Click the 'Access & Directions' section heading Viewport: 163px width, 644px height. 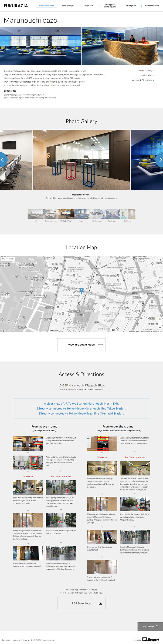(x=81, y=374)
